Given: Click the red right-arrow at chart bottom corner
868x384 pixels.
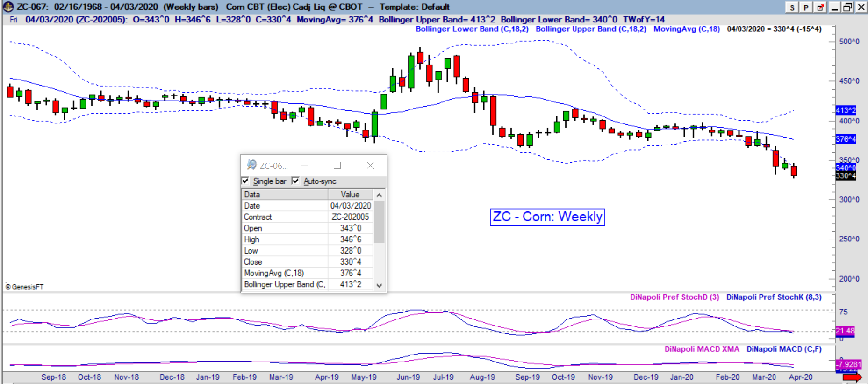Looking at the screenshot, I should pos(852,377).
